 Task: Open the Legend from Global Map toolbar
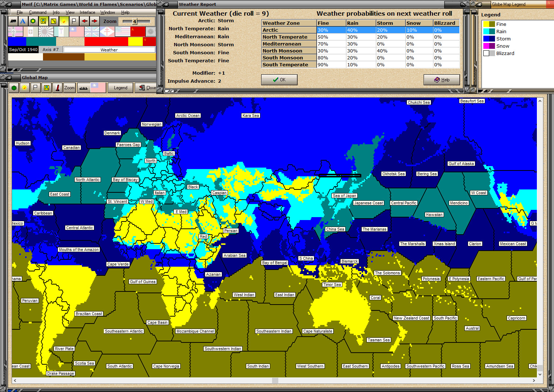click(x=121, y=88)
